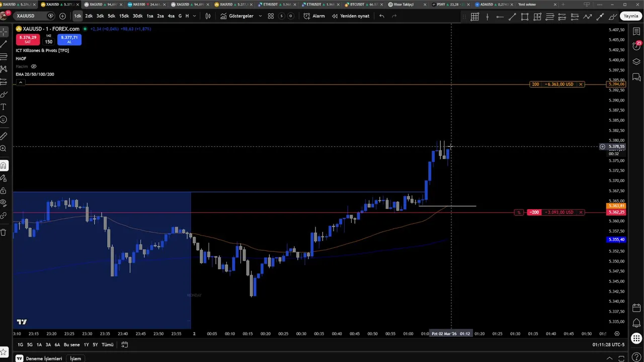This screenshot has width=644, height=362.
Task: Expand the bottom trading panel with chevron up
Action: point(610,358)
